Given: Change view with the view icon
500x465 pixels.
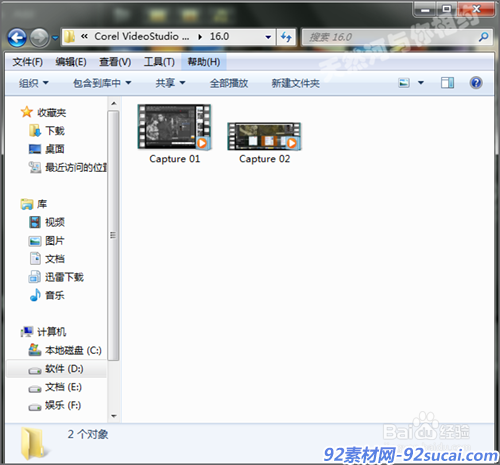Looking at the screenshot, I should point(404,83).
